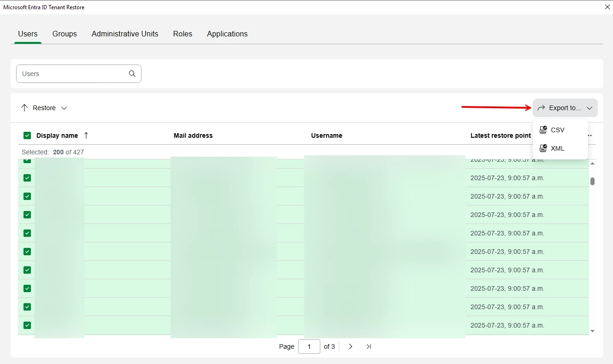Jump to last page of results
This screenshot has height=364, width=613.
click(x=369, y=346)
